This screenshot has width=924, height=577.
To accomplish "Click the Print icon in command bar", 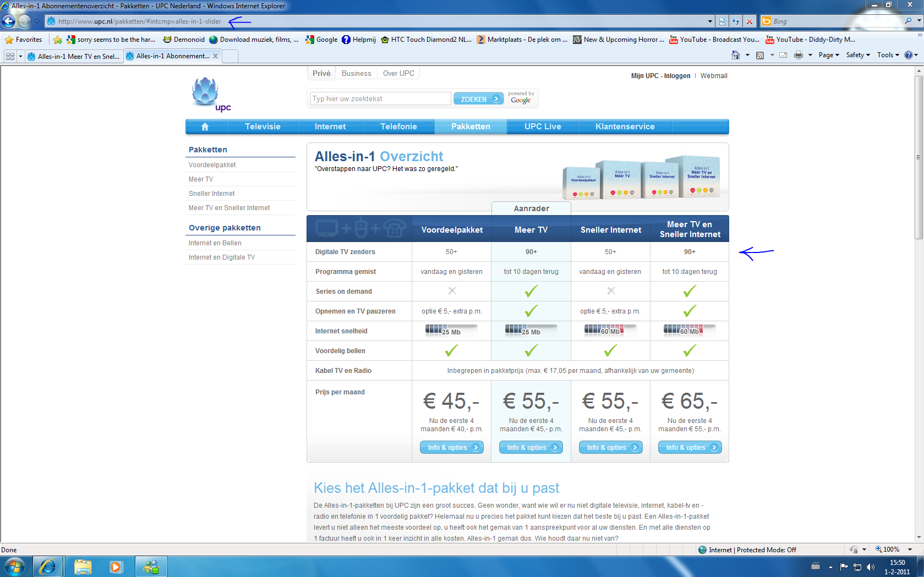I will pyautogui.click(x=799, y=55).
